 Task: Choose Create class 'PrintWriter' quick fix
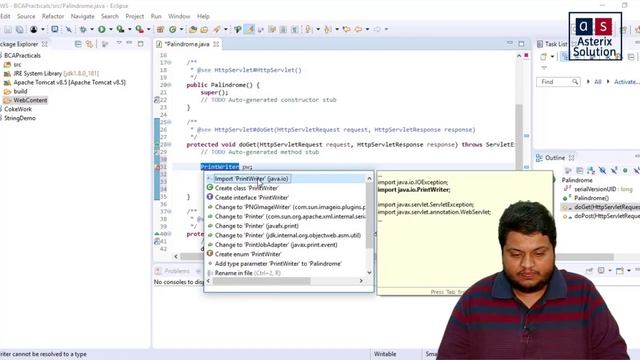[247, 188]
